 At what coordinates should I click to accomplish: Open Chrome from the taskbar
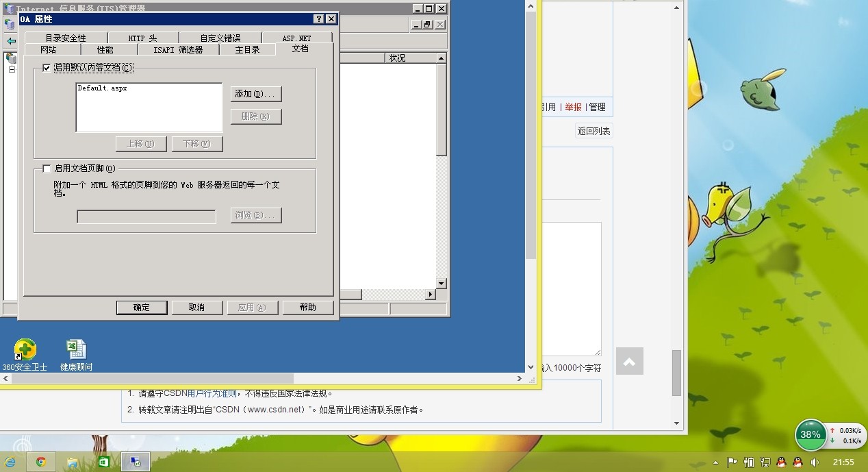(41, 462)
